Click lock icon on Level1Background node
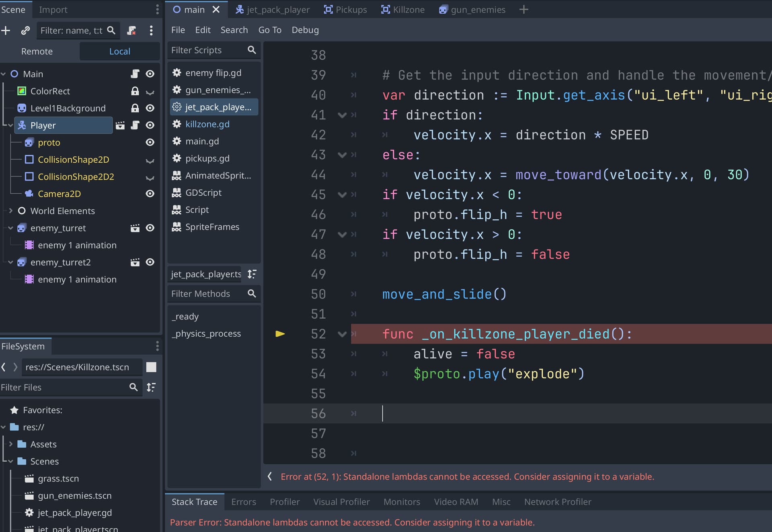 [135, 108]
